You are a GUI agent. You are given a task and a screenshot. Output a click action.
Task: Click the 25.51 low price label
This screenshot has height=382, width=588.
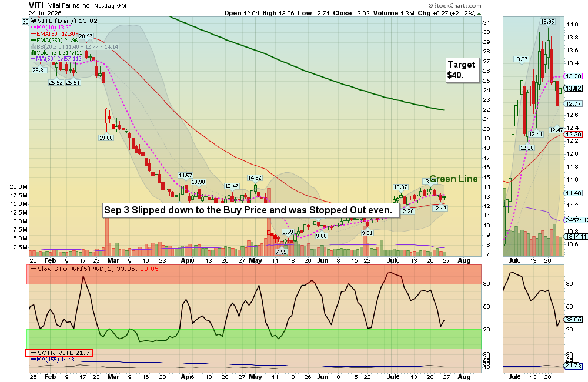(73, 83)
